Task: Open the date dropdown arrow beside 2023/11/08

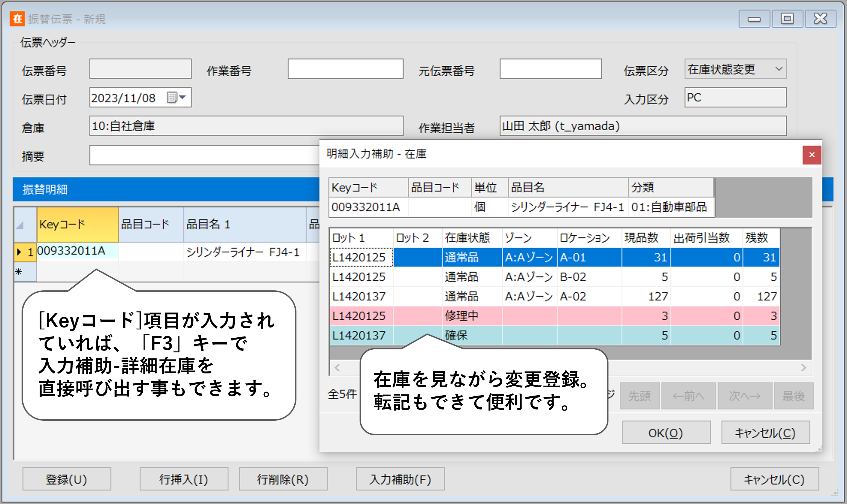Action: tap(183, 98)
